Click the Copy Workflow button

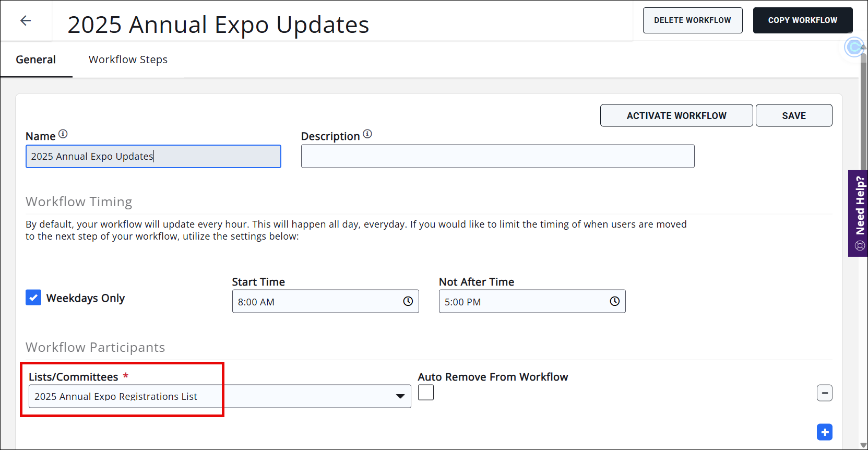[x=802, y=20]
